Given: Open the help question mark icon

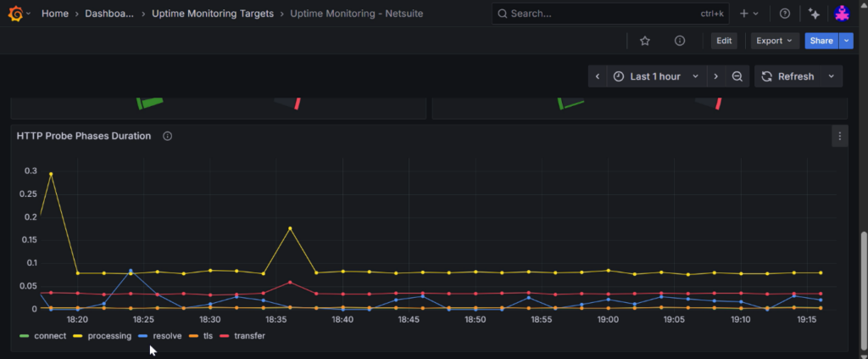Looking at the screenshot, I should 784,14.
